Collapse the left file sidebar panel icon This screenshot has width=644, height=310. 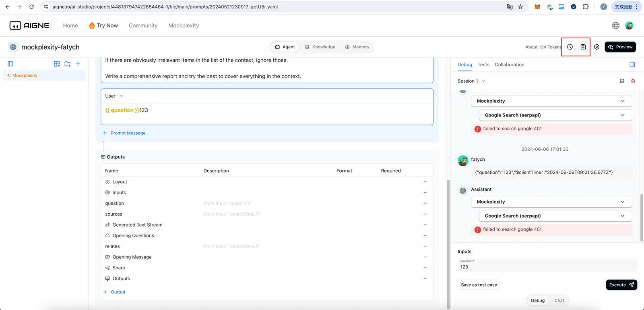coord(10,64)
